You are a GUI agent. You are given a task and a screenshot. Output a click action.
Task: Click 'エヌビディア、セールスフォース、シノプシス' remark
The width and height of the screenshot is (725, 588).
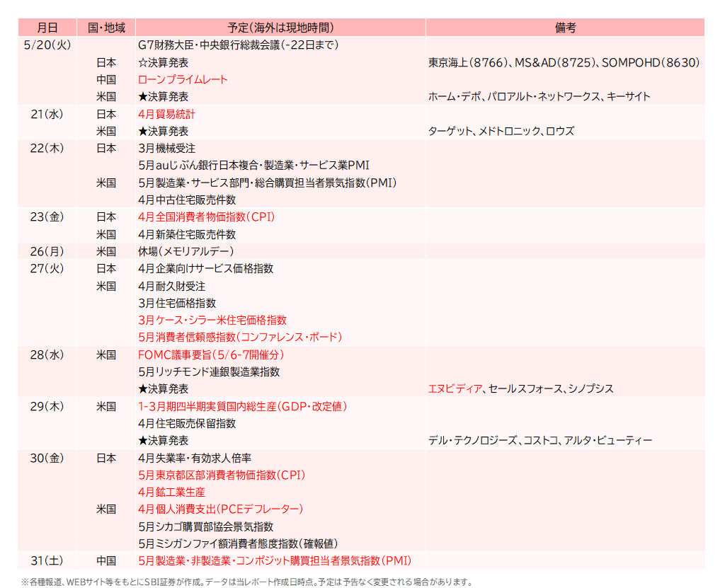click(520, 388)
